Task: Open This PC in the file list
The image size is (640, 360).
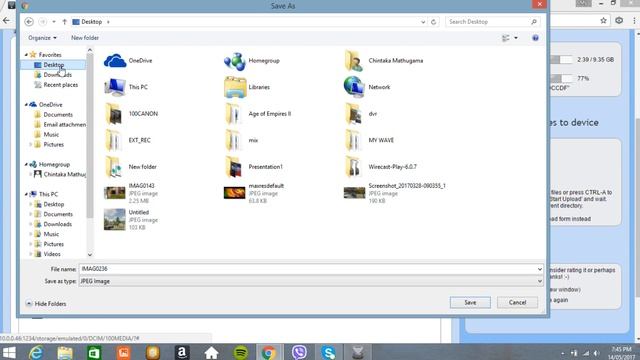Action: tap(126, 87)
